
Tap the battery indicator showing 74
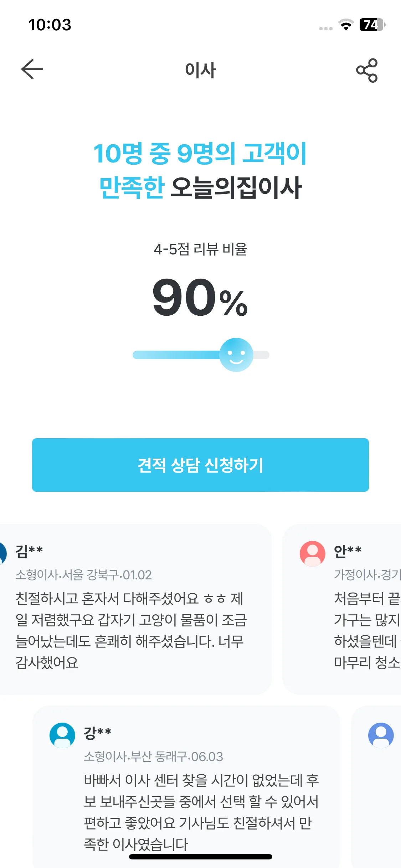372,25
